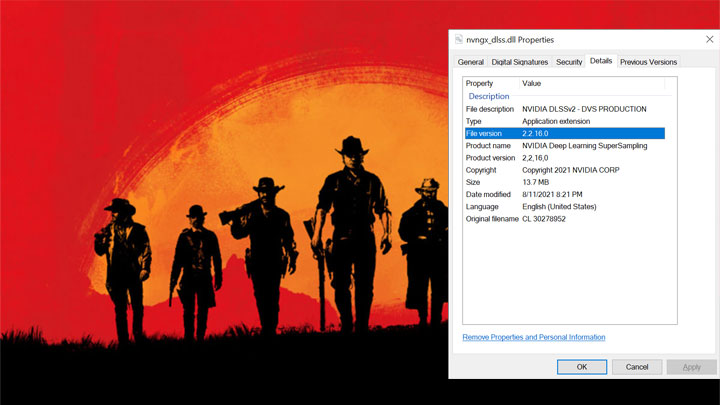Open the Previous Versions tab

click(x=648, y=62)
